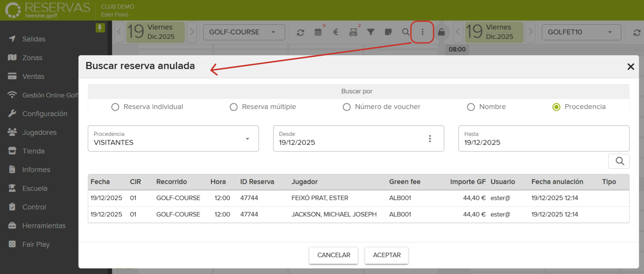The image size is (644, 274).
Task: Open the GOLF-COURSE course selector
Action: 244,32
